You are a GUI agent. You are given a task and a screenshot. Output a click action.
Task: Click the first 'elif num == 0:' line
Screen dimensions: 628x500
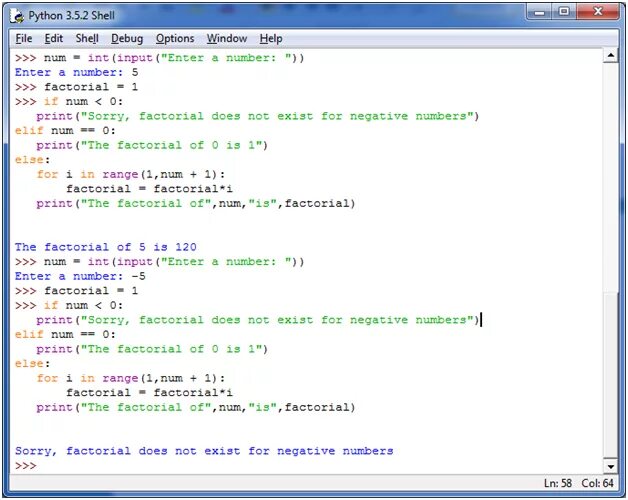tap(65, 131)
